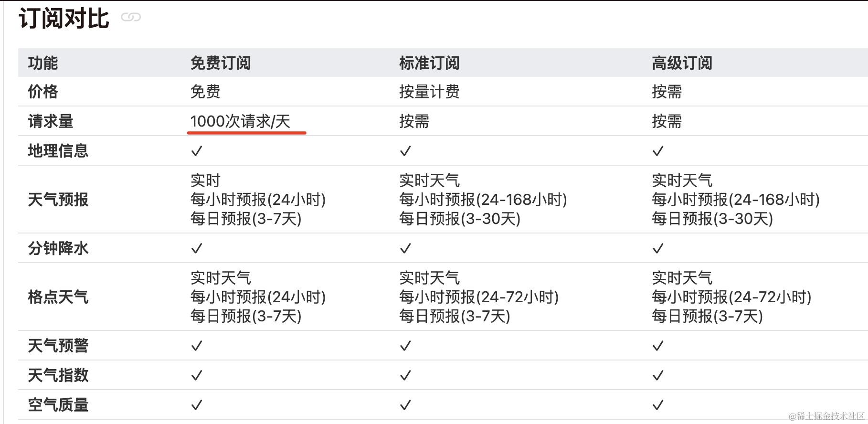Click the anchor link icon beside 订阅对比

click(131, 18)
